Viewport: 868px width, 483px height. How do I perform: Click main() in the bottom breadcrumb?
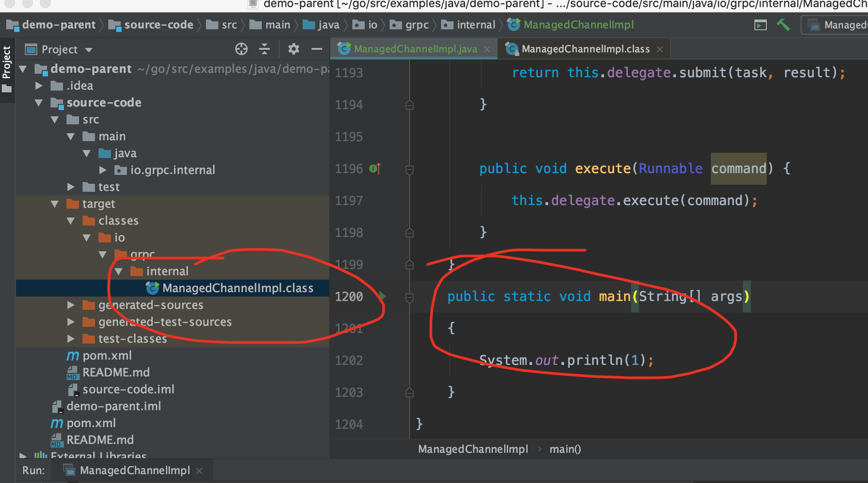565,449
